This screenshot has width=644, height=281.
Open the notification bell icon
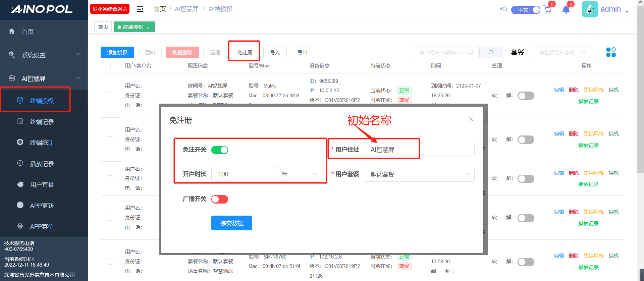tap(566, 9)
